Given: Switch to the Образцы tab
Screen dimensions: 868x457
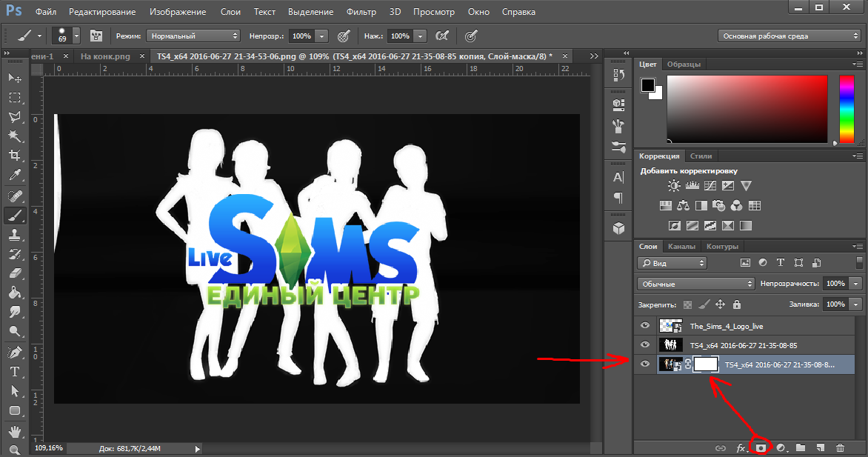Looking at the screenshot, I should tap(684, 64).
